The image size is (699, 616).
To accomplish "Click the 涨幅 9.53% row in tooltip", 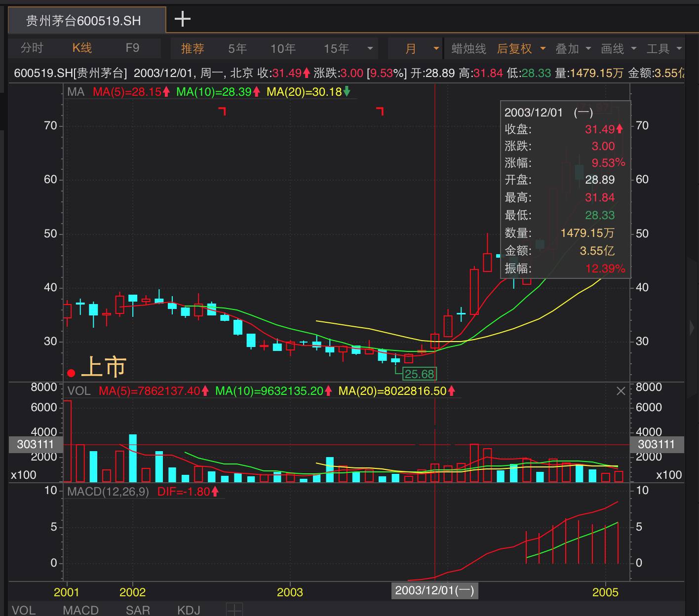I will pos(565,162).
